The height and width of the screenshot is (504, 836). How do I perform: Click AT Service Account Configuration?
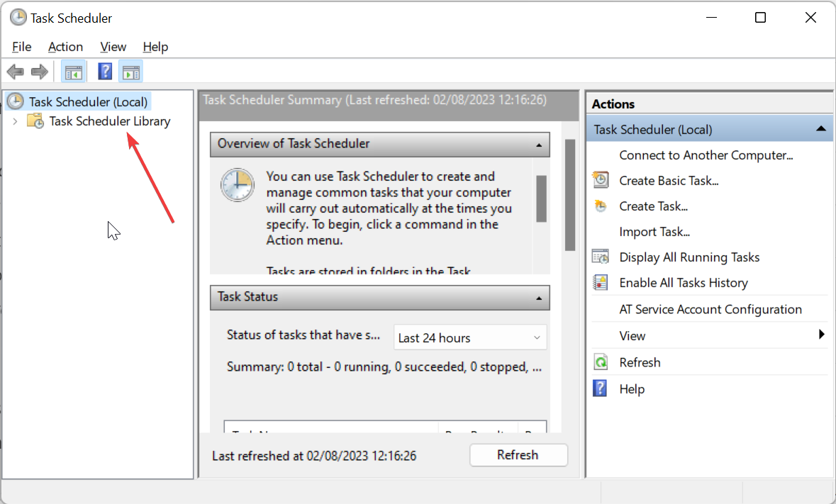710,310
